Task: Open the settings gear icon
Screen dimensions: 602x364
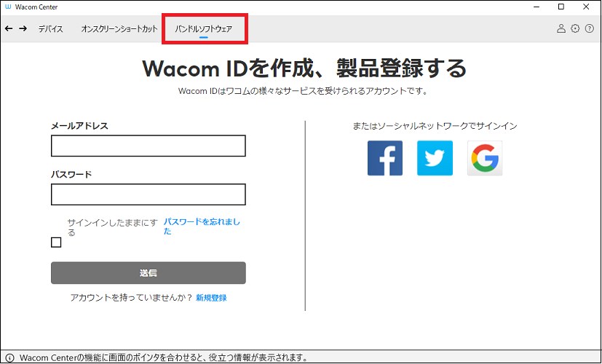Action: (x=575, y=28)
